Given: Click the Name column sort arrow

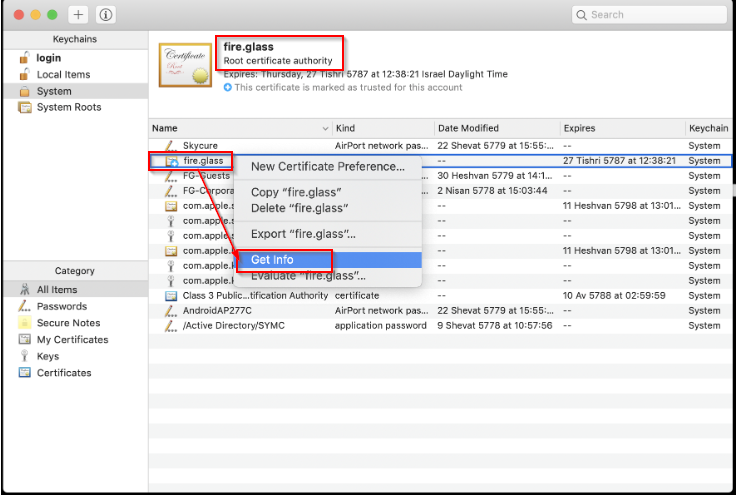Looking at the screenshot, I should pos(325,129).
